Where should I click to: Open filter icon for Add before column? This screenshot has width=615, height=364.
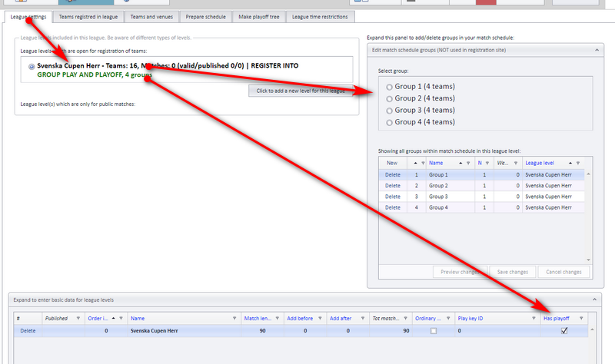pyautogui.click(x=320, y=318)
